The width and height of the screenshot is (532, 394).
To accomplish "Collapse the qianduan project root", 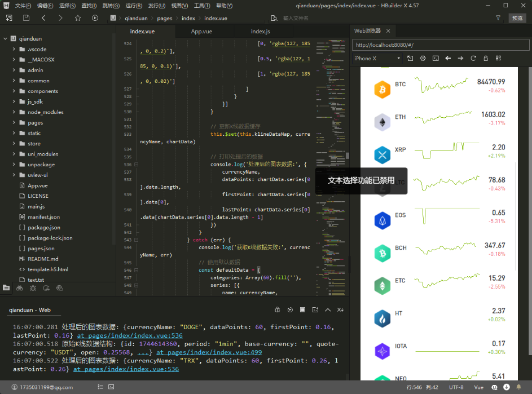I will coord(6,39).
